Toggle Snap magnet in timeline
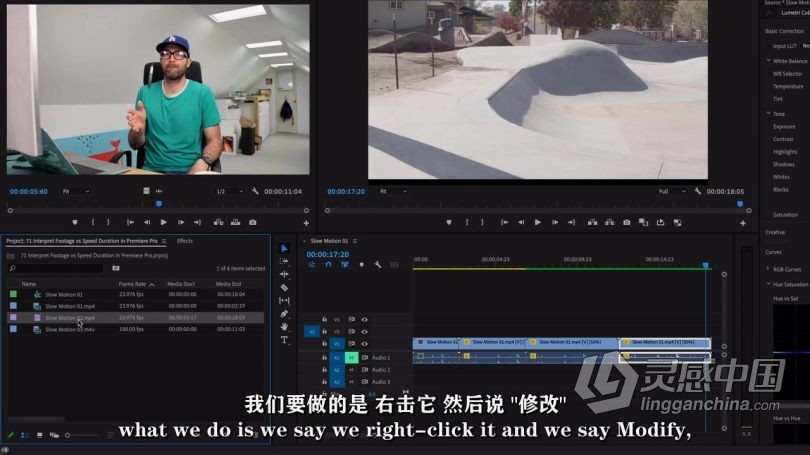 (328, 264)
